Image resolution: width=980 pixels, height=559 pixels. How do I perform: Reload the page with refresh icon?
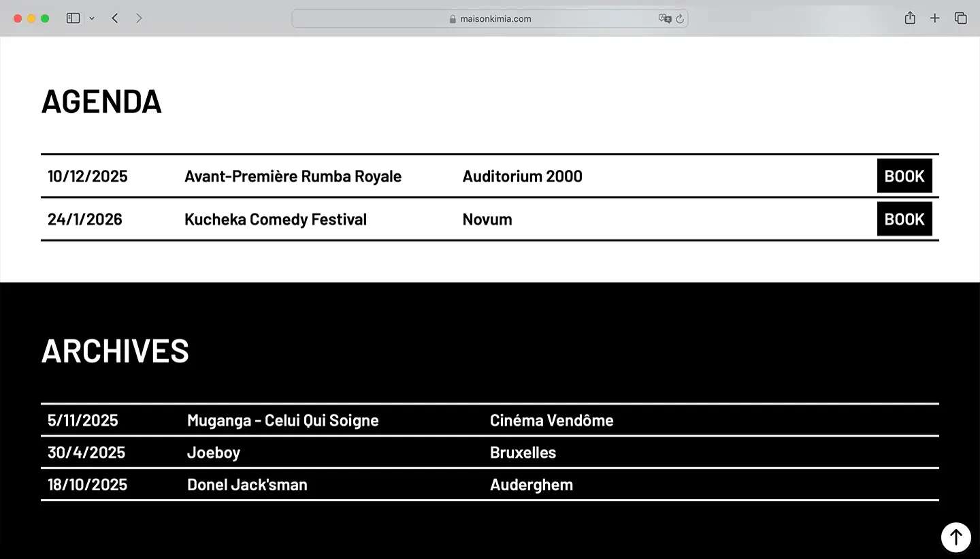679,19
